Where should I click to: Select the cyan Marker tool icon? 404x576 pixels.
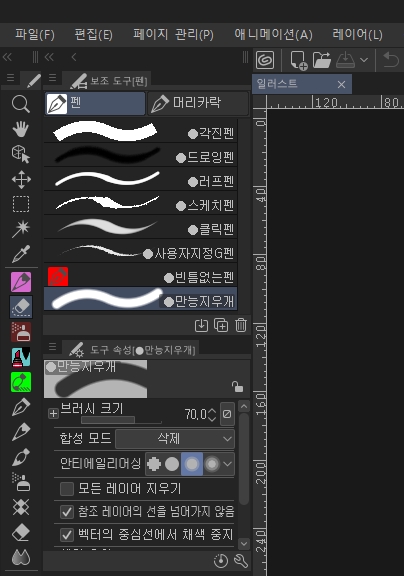[21, 357]
